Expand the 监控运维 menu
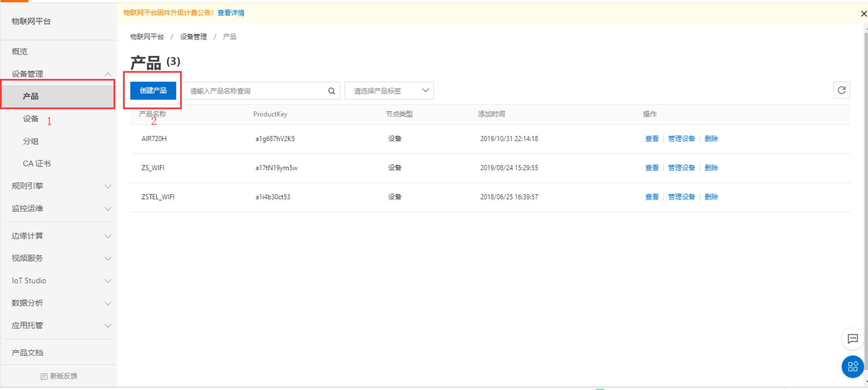Screen dimensions: 868x390 coord(108,209)
